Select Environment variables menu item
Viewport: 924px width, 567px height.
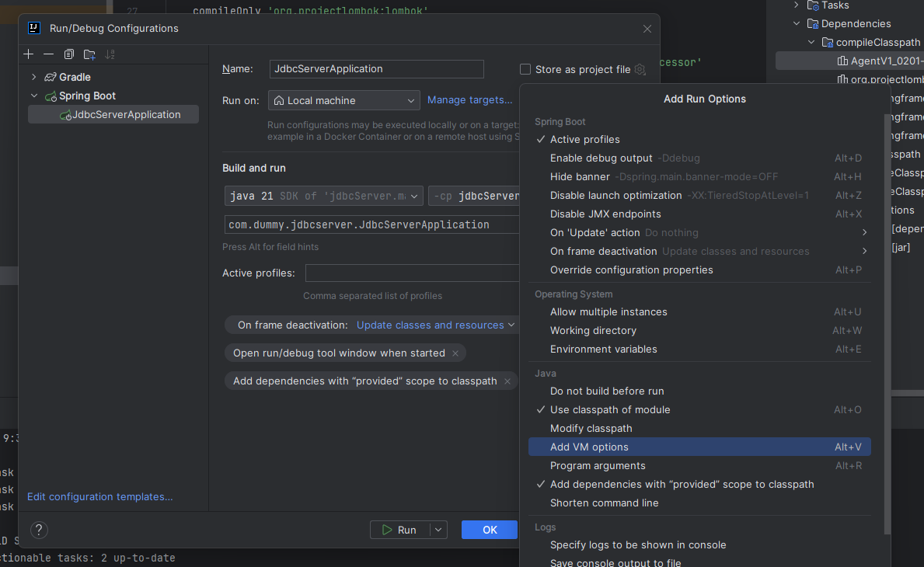[x=699, y=350]
